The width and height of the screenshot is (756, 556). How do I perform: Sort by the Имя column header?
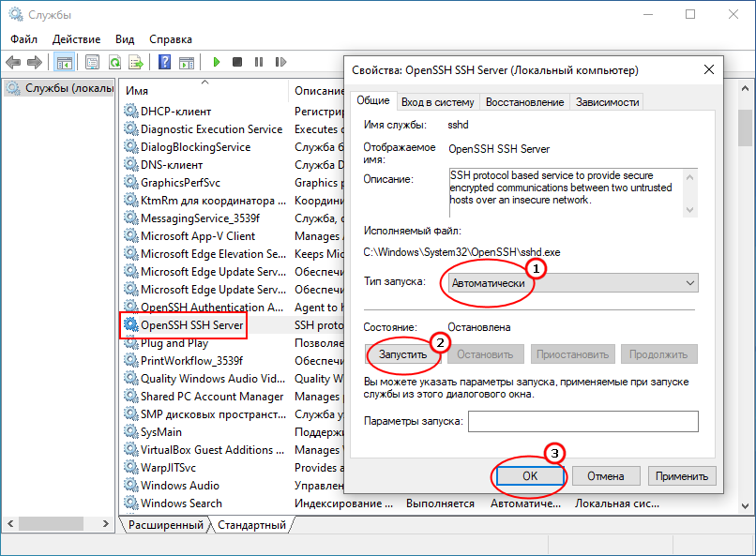coord(204,91)
